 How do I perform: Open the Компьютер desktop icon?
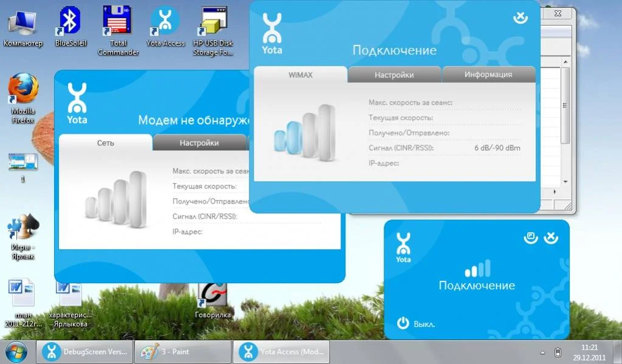(22, 28)
